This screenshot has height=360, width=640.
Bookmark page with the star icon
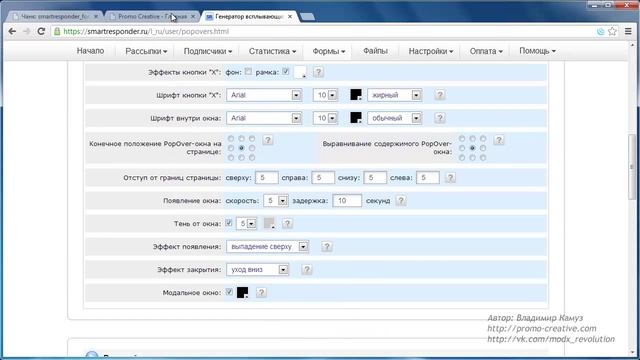tap(612, 31)
